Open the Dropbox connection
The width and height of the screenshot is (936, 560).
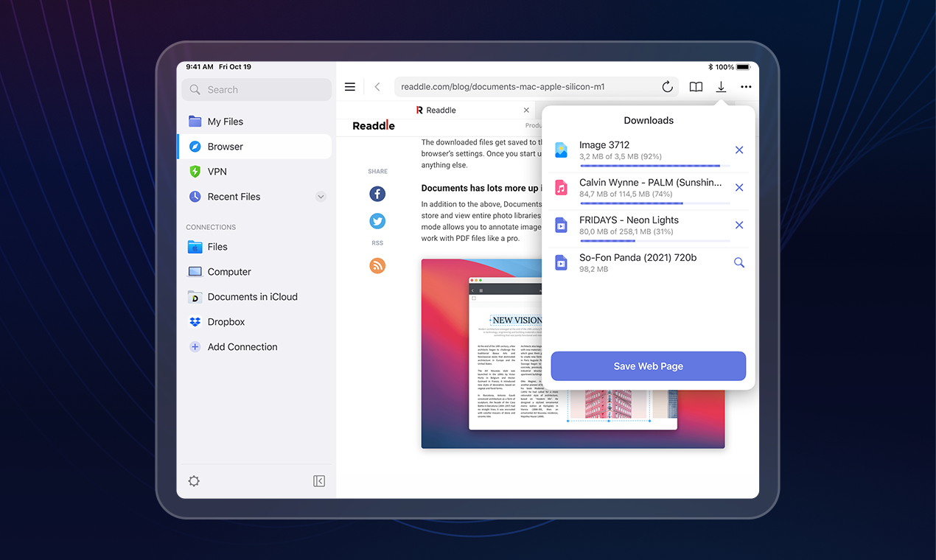click(x=254, y=322)
